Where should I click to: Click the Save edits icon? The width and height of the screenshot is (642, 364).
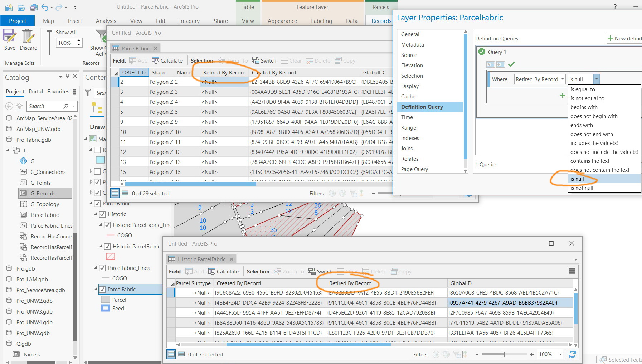[x=10, y=37]
